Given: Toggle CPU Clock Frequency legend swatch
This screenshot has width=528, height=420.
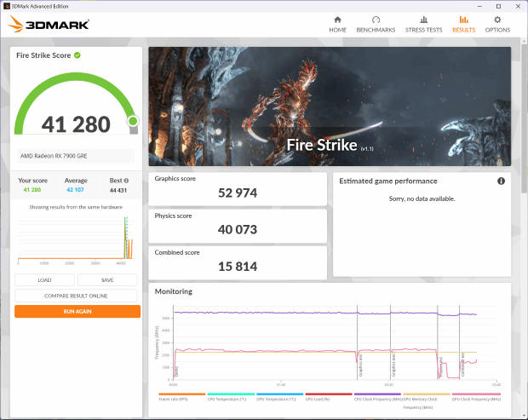Looking at the screenshot, I should click(377, 394).
